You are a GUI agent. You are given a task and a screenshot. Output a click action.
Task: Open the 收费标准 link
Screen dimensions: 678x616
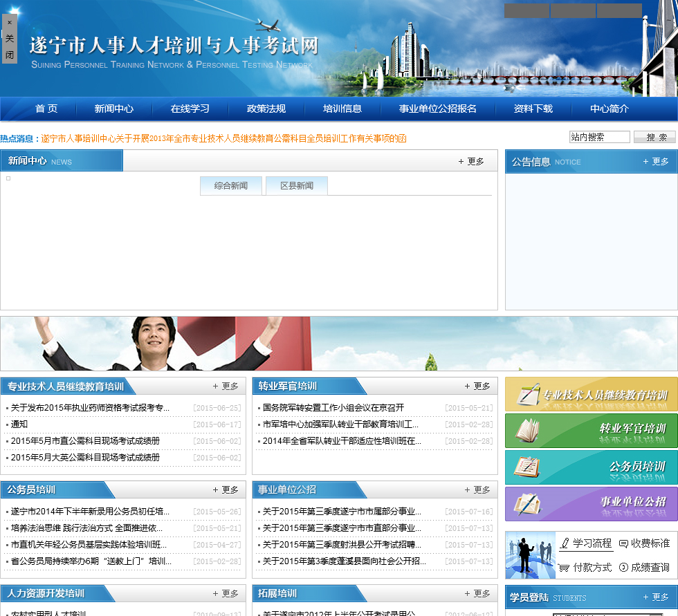click(650, 543)
